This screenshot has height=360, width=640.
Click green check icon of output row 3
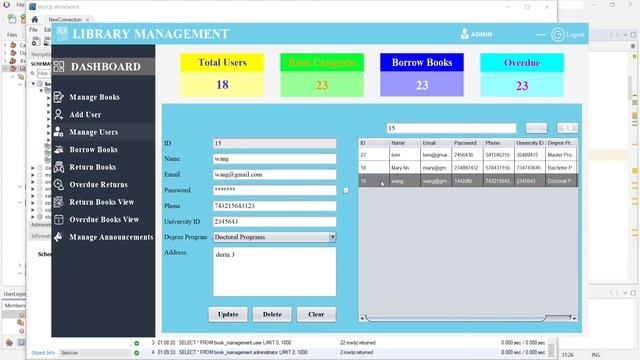pos(137,343)
